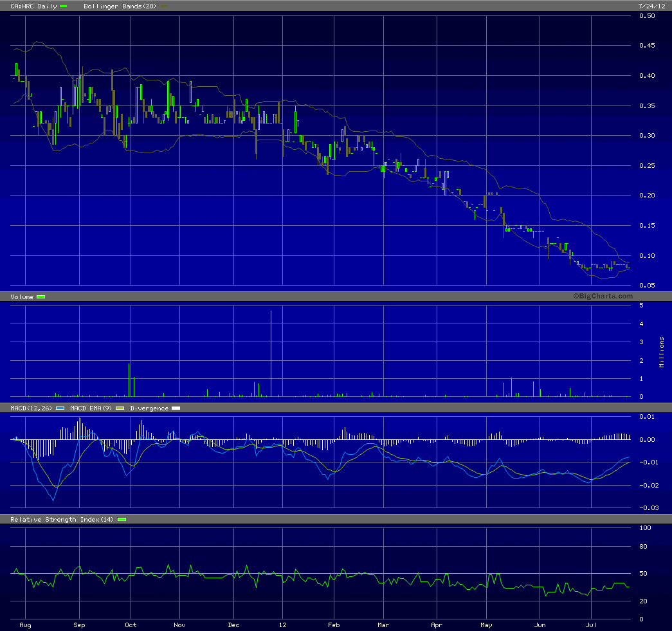This screenshot has height=631, width=672.
Task: Click the 12 year marker on axis
Action: [x=282, y=625]
